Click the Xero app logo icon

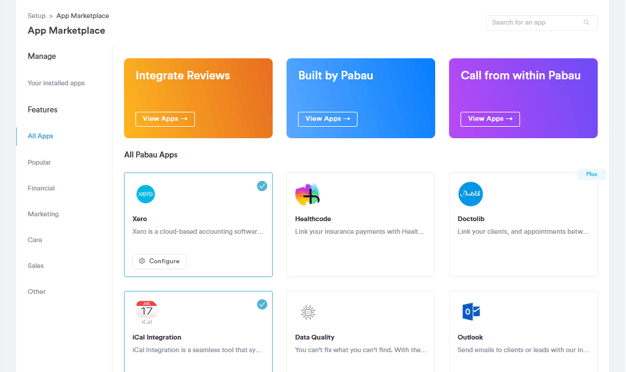tap(145, 194)
